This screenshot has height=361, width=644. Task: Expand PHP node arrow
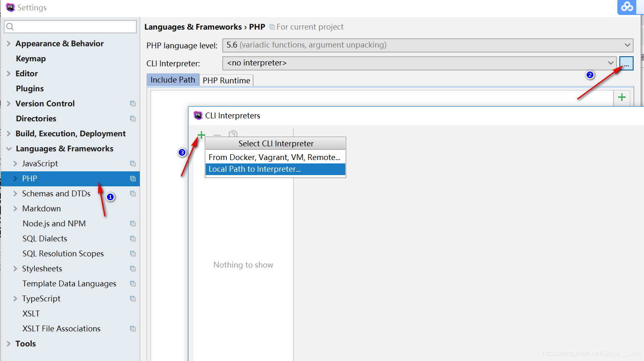click(15, 178)
